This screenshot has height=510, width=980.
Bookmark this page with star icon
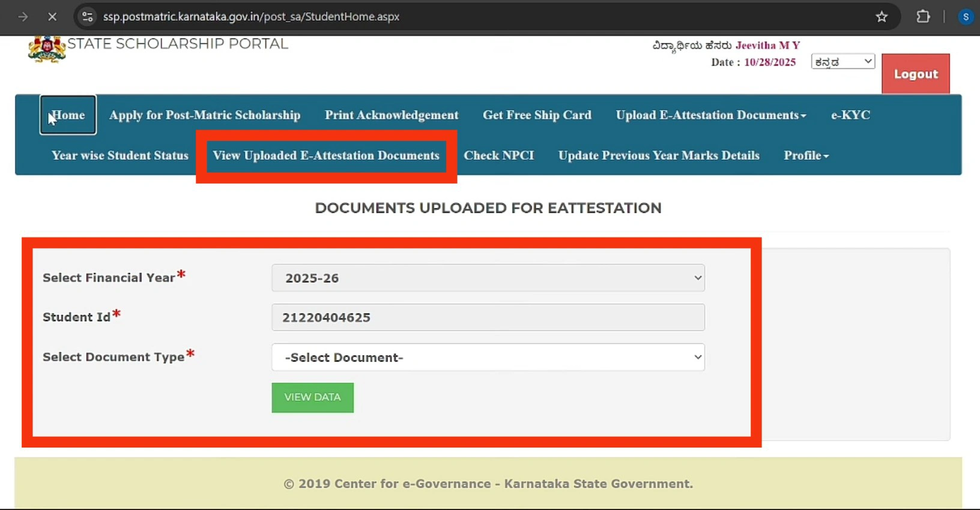pyautogui.click(x=882, y=17)
